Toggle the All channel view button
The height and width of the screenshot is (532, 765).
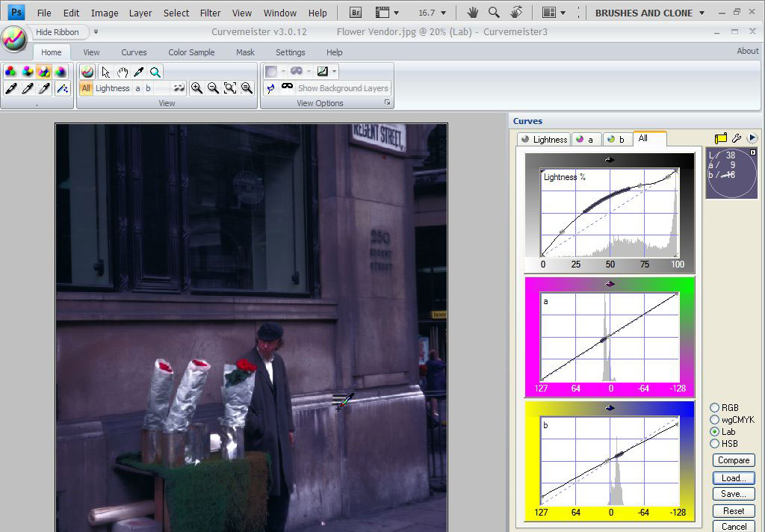pyautogui.click(x=86, y=88)
